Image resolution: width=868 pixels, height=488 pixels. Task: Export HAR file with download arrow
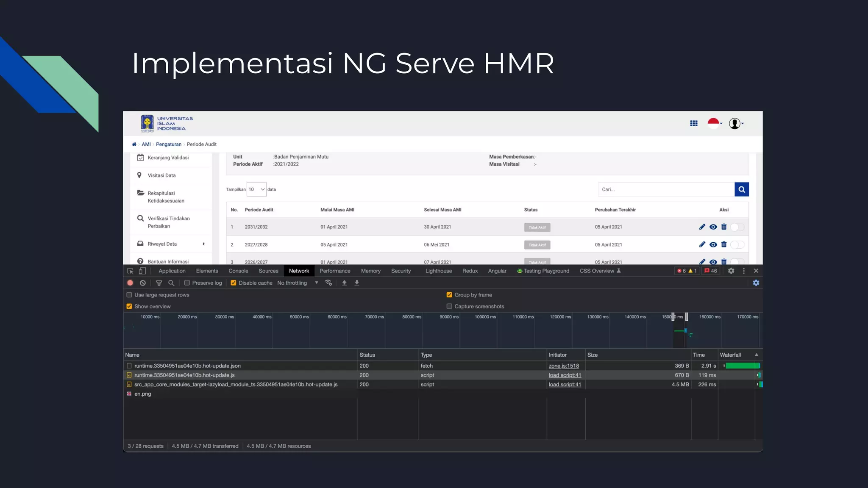coord(357,283)
